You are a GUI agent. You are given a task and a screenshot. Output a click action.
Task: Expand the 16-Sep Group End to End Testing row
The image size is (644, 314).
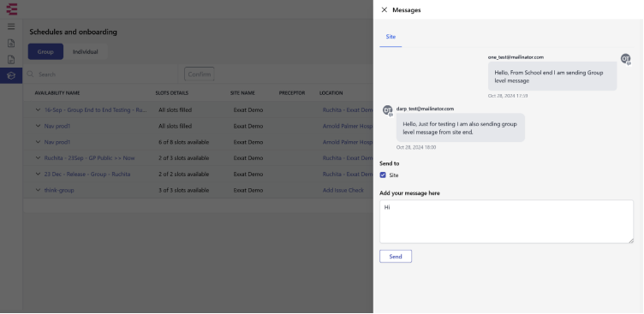point(39,110)
